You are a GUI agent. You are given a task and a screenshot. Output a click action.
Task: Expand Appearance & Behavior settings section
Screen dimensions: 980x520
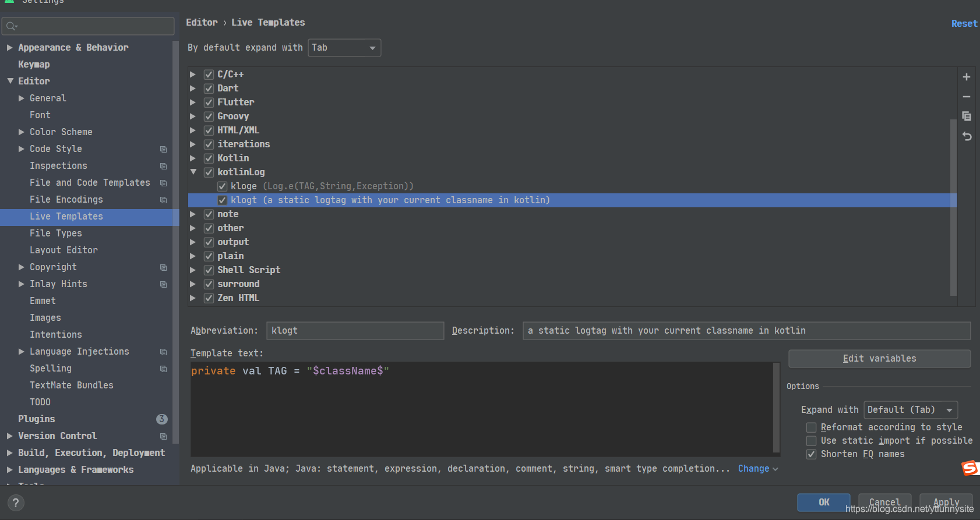(9, 48)
